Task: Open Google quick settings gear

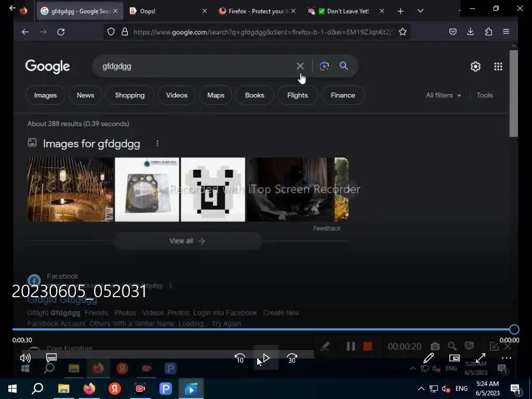Action: [475, 66]
